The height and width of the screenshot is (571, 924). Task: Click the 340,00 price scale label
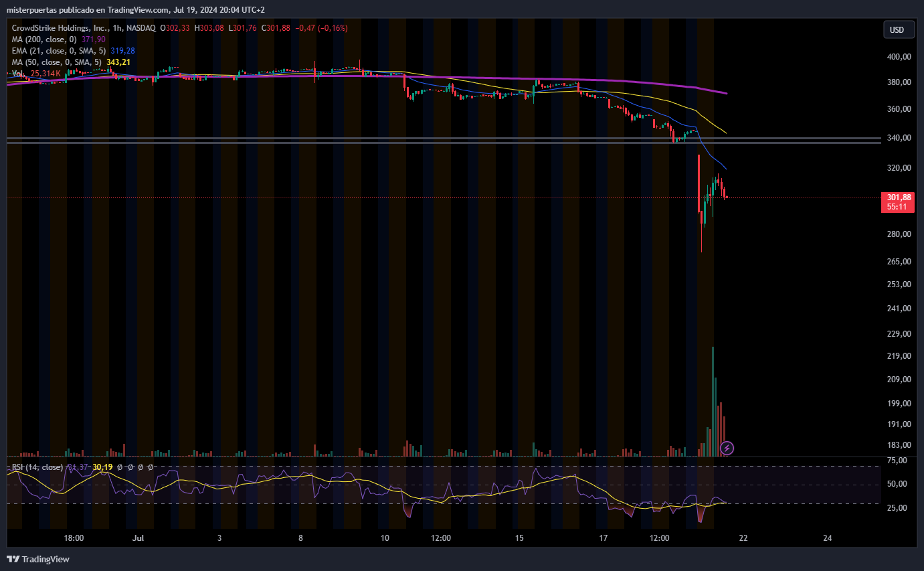pos(900,138)
